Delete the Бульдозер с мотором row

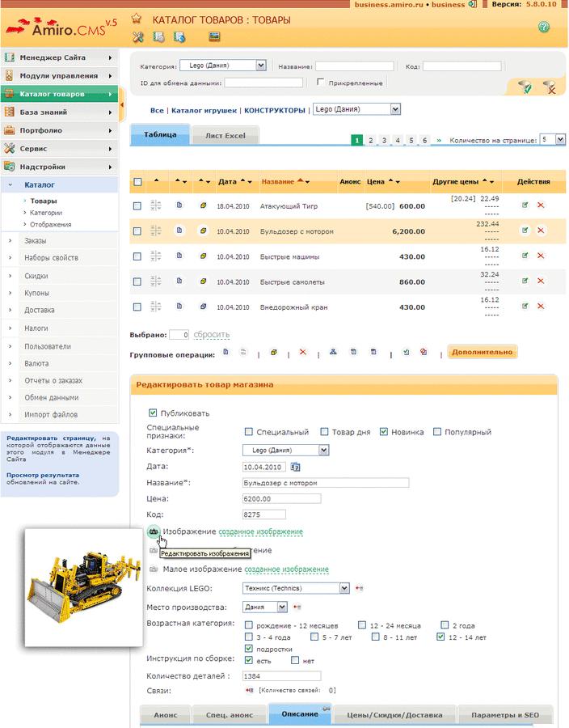pyautogui.click(x=541, y=231)
